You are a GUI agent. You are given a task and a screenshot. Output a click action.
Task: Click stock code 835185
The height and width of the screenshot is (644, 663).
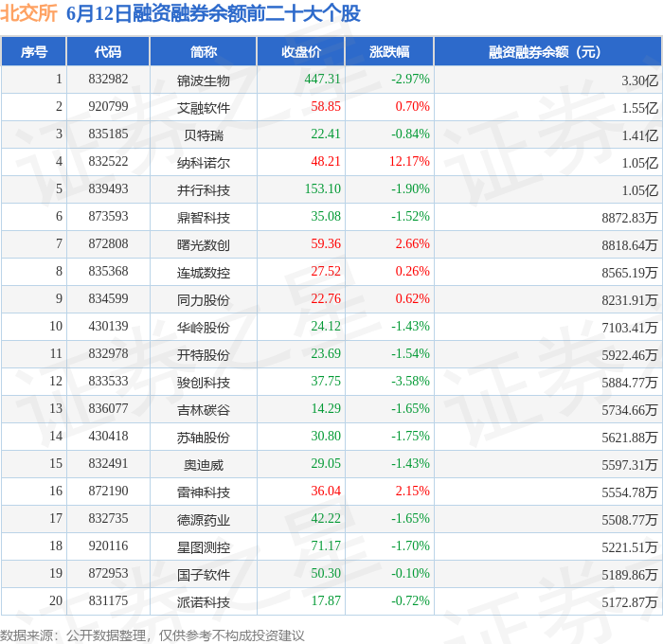[108, 134]
